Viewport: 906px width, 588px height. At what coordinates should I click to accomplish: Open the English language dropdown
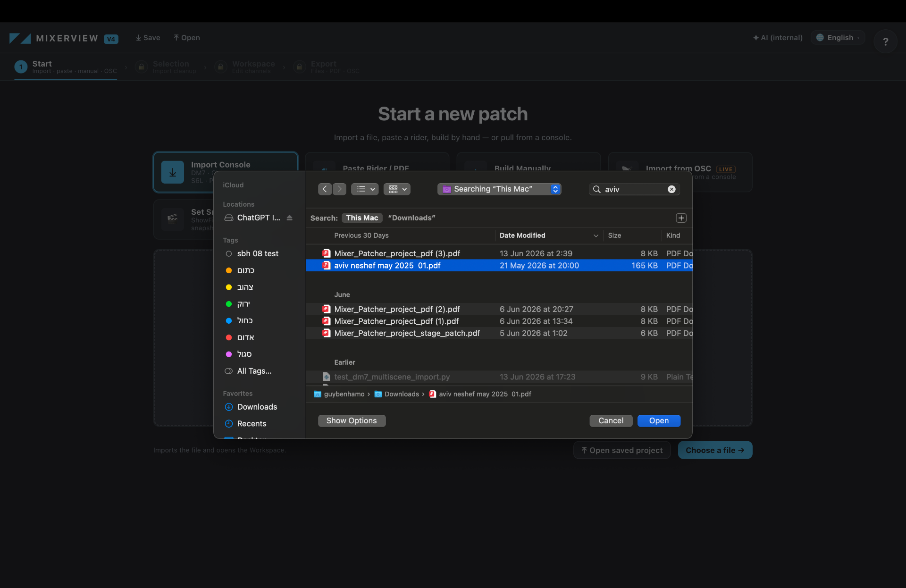(838, 38)
